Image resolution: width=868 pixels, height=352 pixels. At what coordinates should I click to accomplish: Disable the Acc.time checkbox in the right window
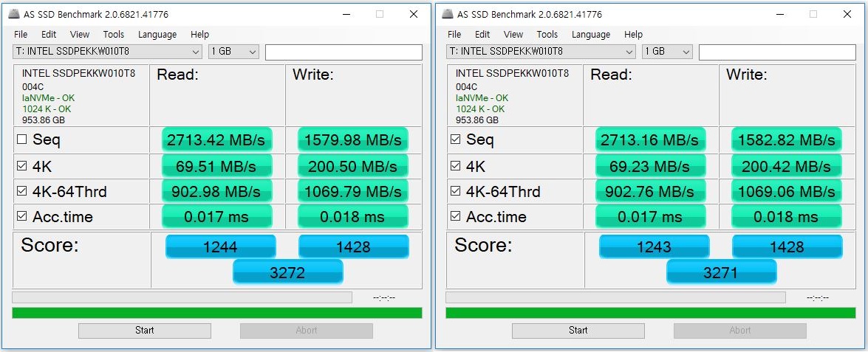[x=455, y=217]
